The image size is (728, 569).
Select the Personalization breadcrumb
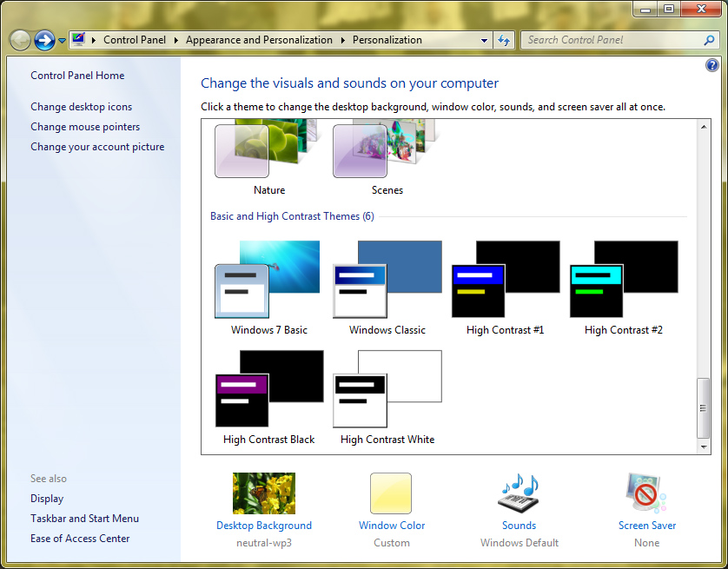click(387, 40)
